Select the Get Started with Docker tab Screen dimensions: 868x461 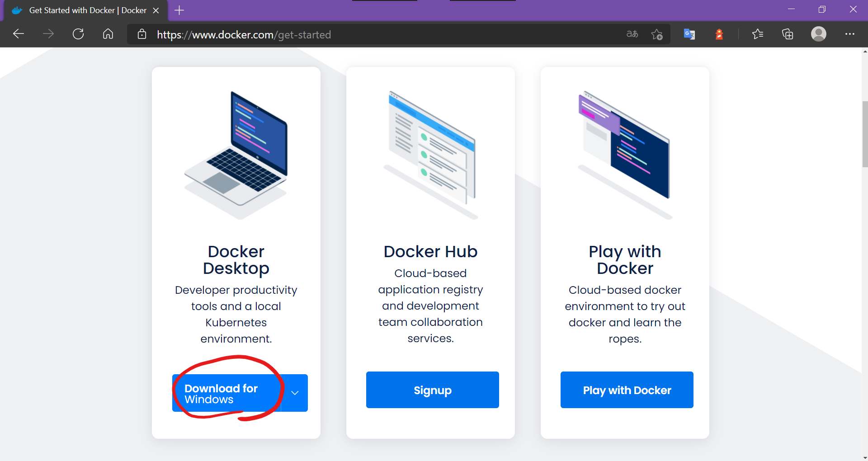pyautogui.click(x=86, y=10)
